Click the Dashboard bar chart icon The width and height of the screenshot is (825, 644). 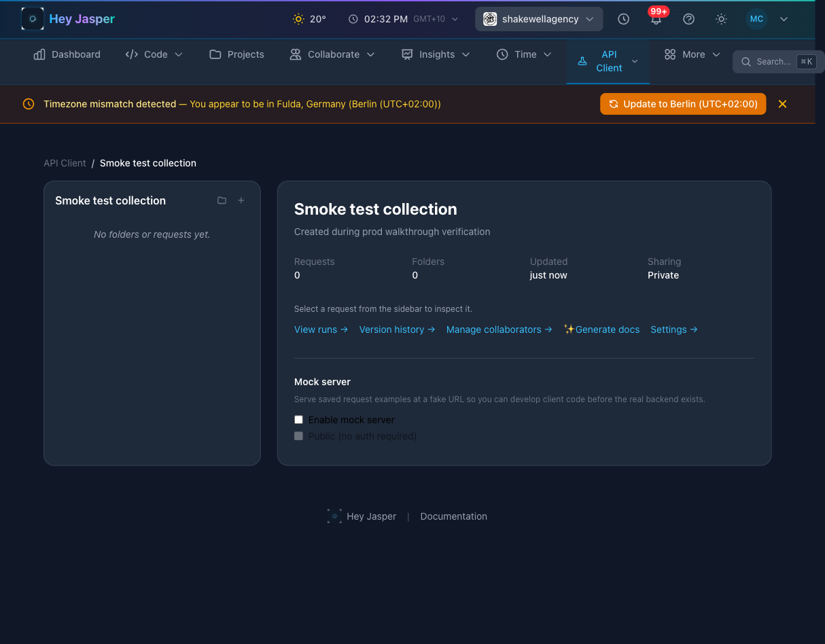click(39, 54)
